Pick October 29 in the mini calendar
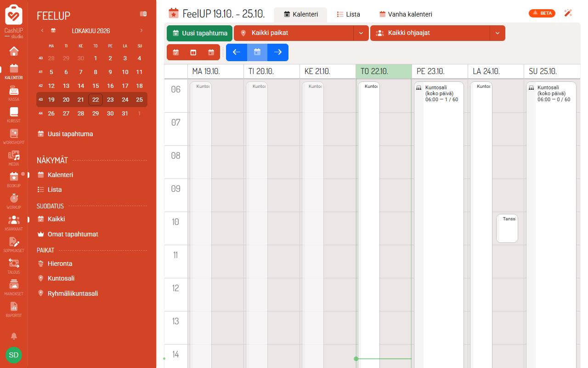 pyautogui.click(x=96, y=114)
